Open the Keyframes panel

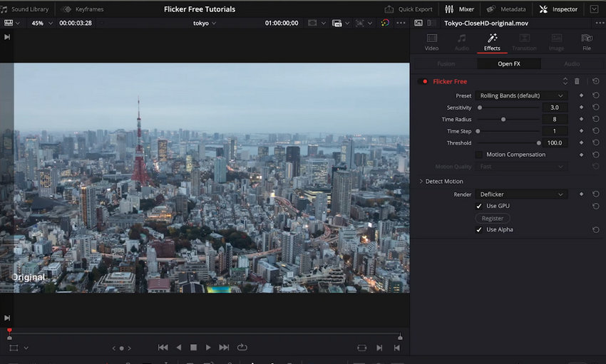pyautogui.click(x=83, y=9)
